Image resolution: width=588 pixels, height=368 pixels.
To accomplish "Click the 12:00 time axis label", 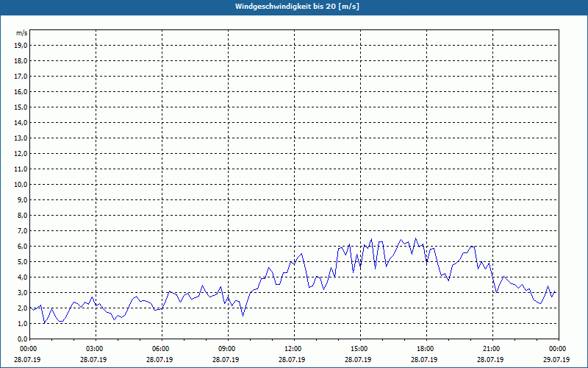I will [293, 349].
